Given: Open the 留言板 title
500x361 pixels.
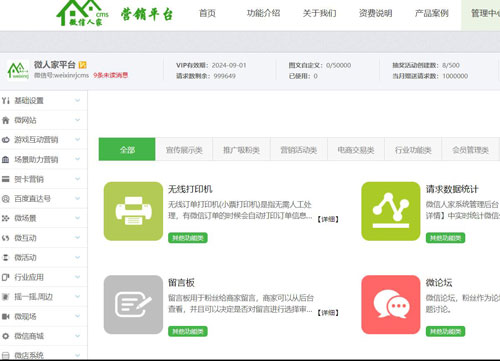Looking at the screenshot, I should click(x=181, y=283).
